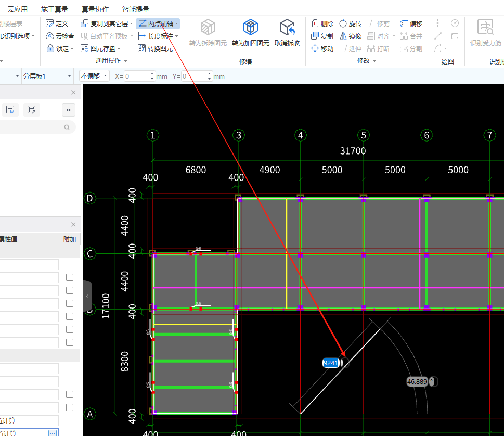
Task: Click the first panel layout icon
Action: [x=10, y=110]
